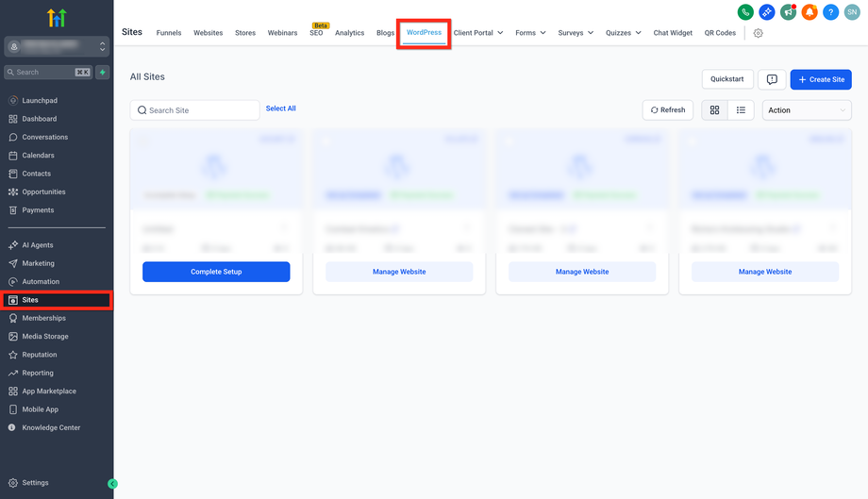Viewport: 868px width, 499px height.
Task: Switch to the Blogs tab
Action: pyautogui.click(x=385, y=33)
